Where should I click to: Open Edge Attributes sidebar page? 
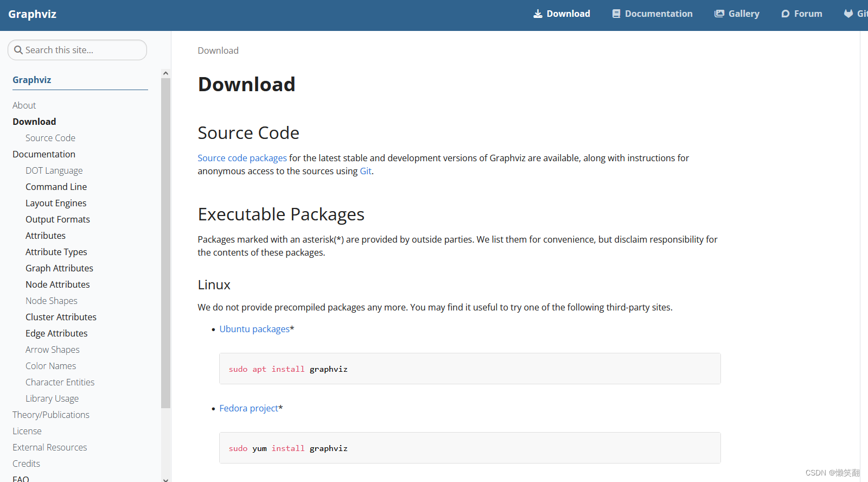57,333
